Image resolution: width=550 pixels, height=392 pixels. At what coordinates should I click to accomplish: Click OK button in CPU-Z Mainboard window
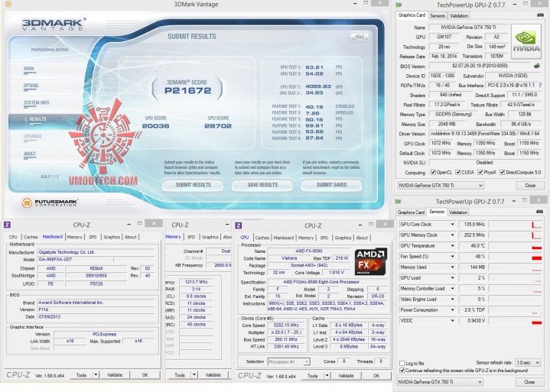145,375
